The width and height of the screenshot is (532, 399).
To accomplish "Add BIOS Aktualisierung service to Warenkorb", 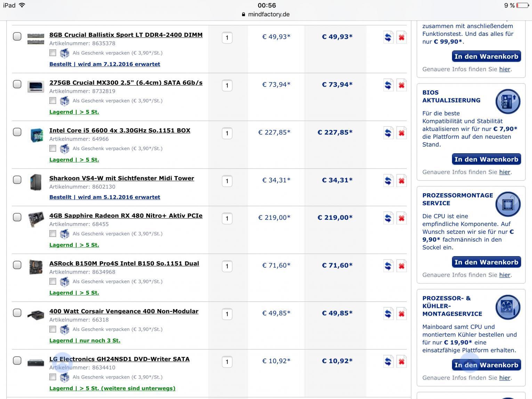I will 486,159.
